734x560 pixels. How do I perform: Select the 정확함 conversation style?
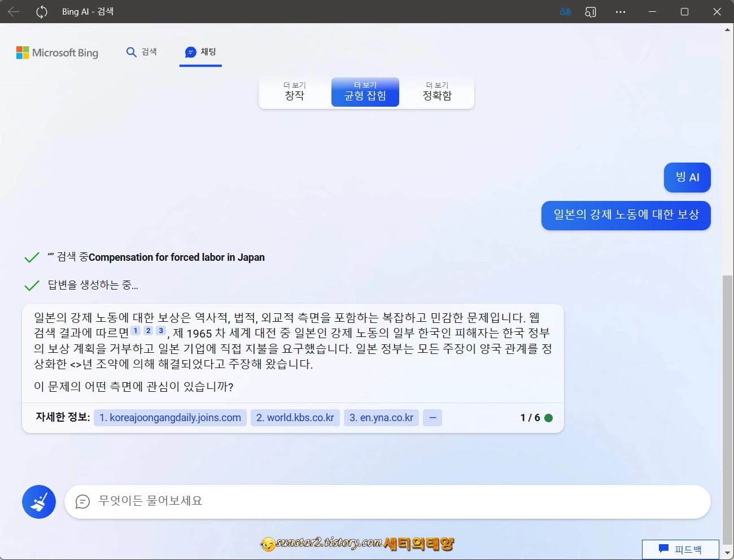(x=437, y=92)
